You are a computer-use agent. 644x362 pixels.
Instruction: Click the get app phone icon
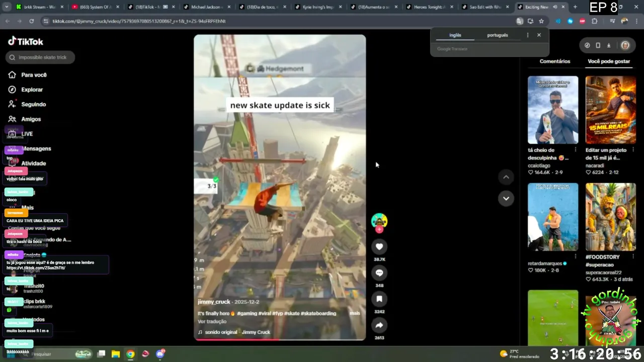598,45
